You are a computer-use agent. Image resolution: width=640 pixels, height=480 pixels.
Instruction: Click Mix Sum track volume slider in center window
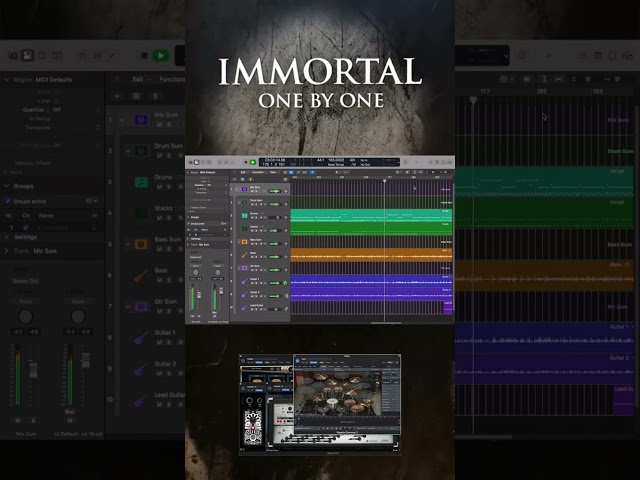275,191
